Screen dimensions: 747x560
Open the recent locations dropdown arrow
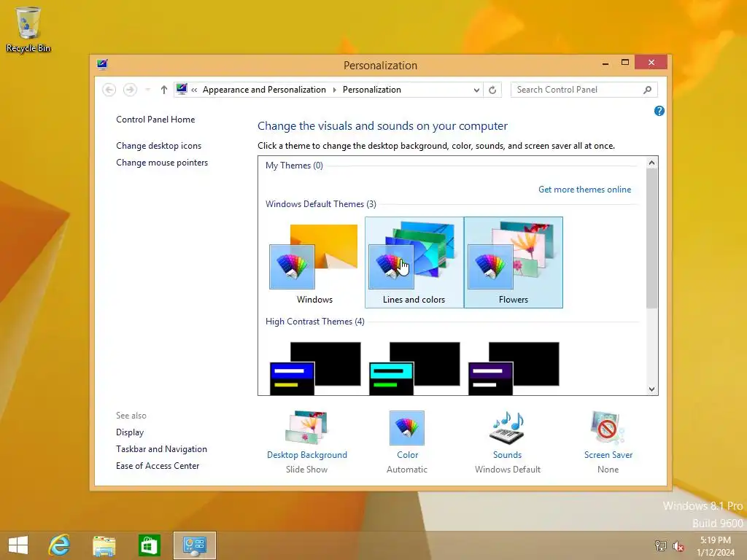147,90
